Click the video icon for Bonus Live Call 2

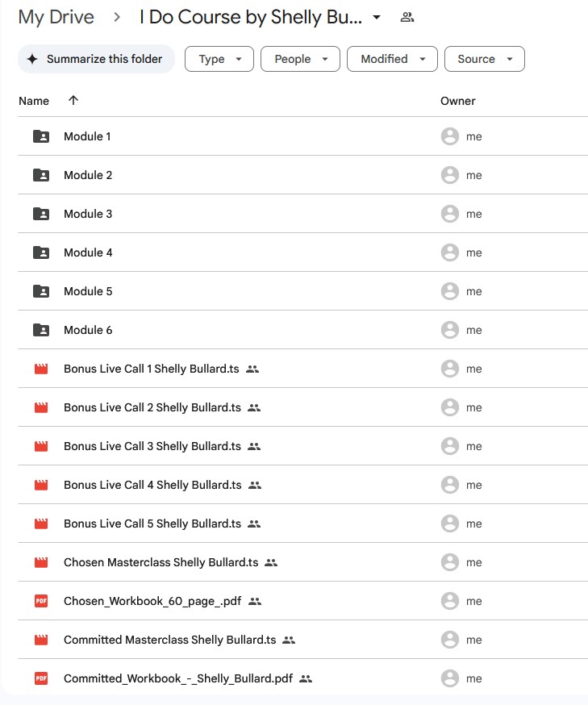tap(41, 407)
